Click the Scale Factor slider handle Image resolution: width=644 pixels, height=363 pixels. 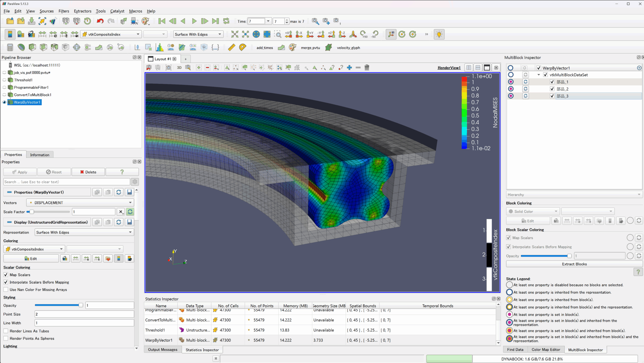[32, 212]
